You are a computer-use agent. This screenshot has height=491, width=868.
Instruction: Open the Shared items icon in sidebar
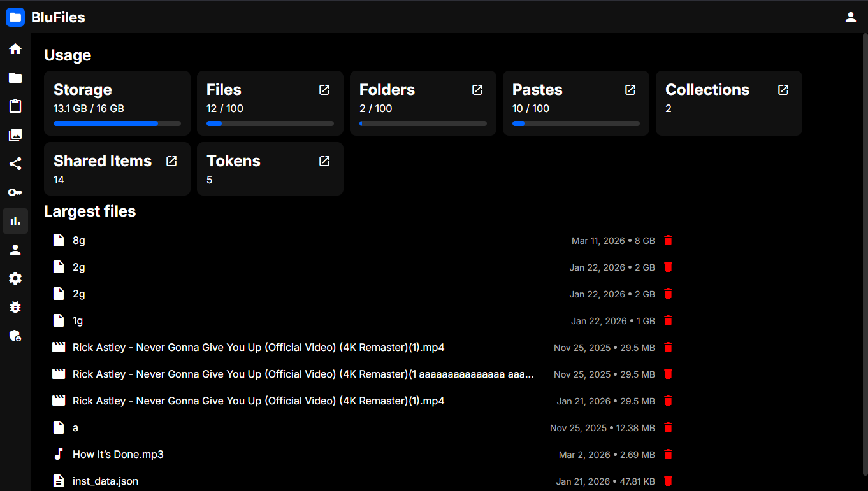15,164
